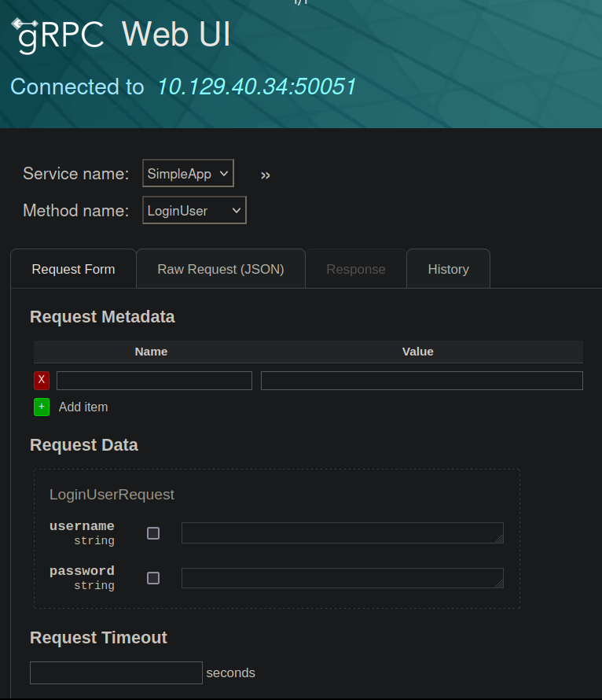The width and height of the screenshot is (602, 700).
Task: Click the Response tab
Action: [x=356, y=269]
